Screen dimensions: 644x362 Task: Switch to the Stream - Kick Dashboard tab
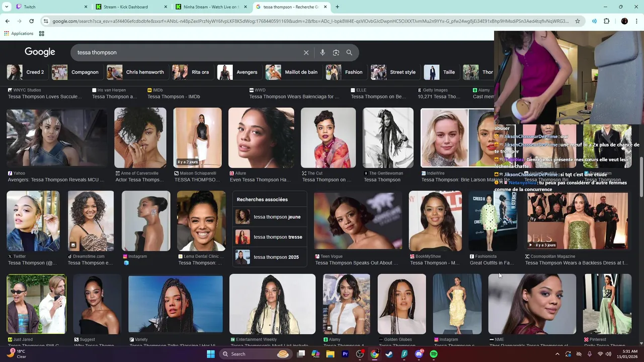pos(131,7)
